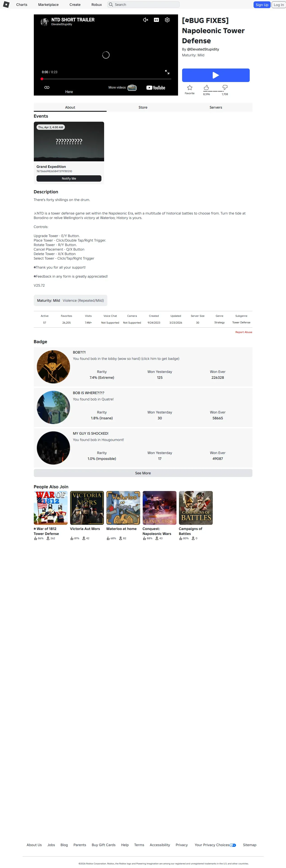Open the BOB IS WHERE?!?!? badge image

[x=53, y=407]
